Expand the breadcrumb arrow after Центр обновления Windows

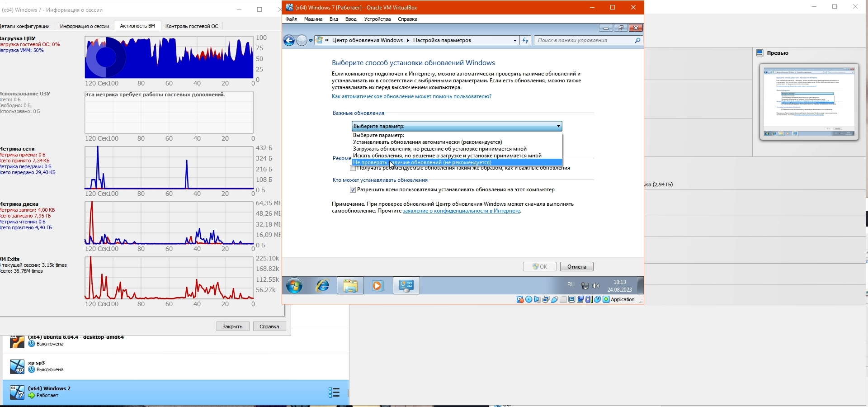click(408, 40)
